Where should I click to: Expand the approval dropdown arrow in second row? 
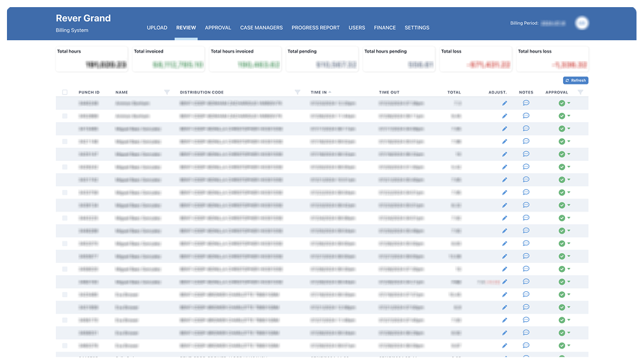coord(569,115)
